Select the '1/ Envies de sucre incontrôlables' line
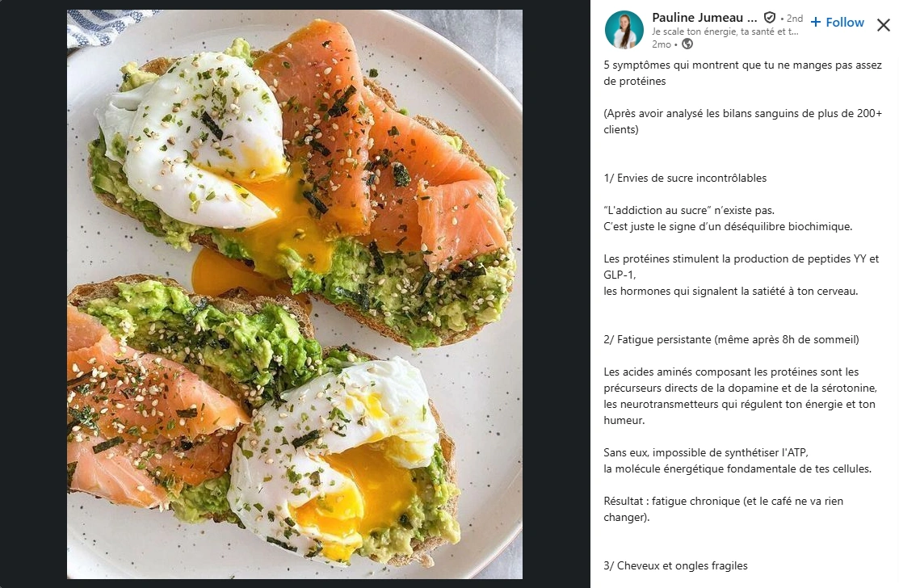 click(685, 178)
